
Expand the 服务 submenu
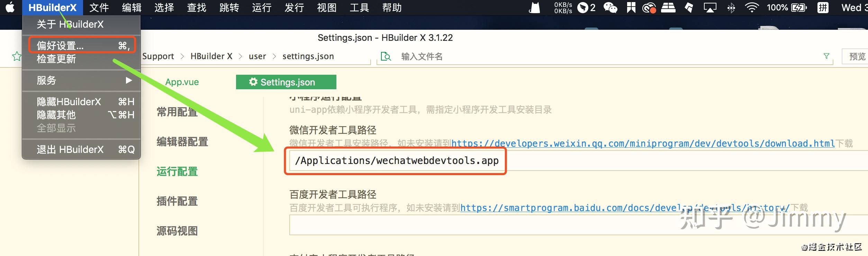(81, 80)
